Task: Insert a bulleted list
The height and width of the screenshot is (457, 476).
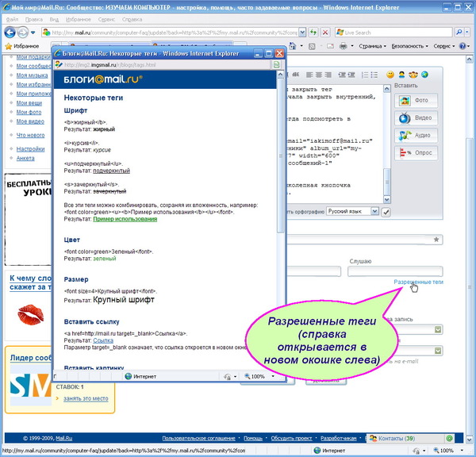Action: (x=374, y=75)
